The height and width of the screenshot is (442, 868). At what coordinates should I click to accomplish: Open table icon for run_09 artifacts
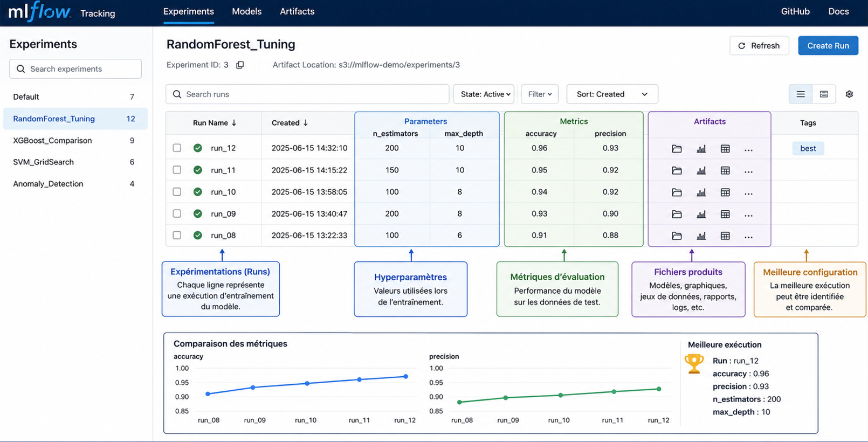point(725,214)
